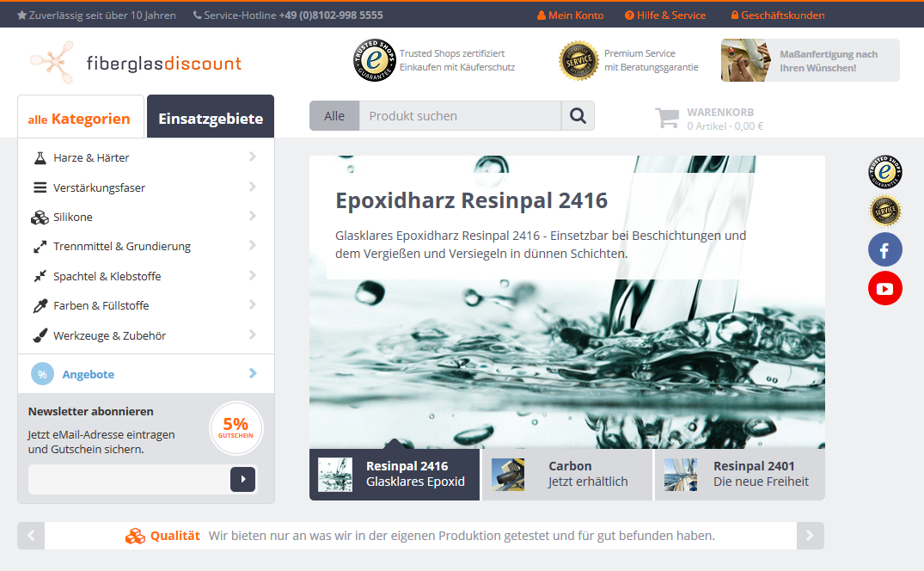
Task: Click the Silikone cubes icon
Action: [x=40, y=218]
